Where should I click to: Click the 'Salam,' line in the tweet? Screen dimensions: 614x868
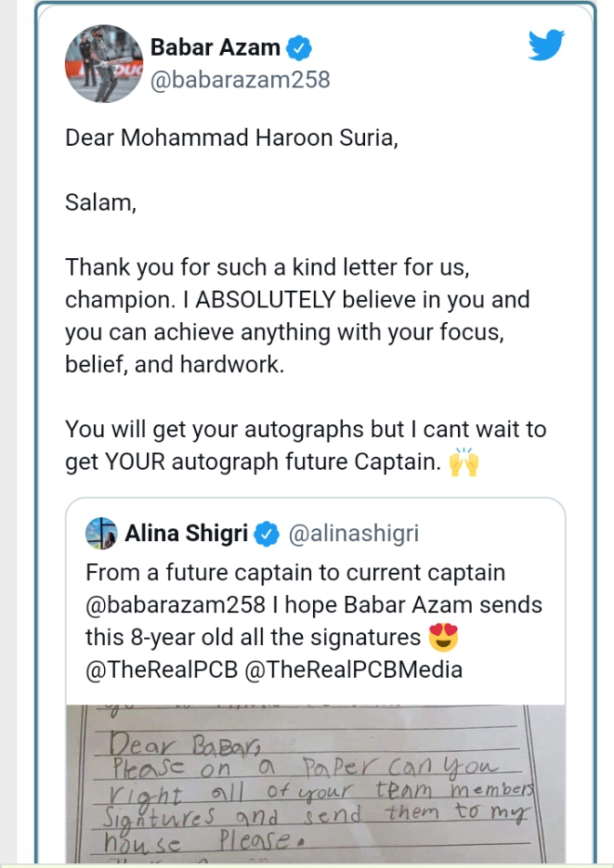coord(100,203)
